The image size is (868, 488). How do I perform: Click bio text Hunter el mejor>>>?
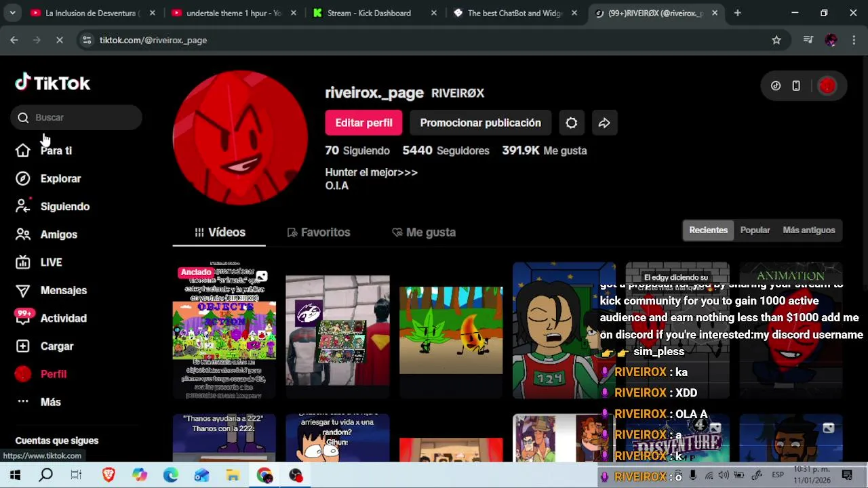[371, 172]
